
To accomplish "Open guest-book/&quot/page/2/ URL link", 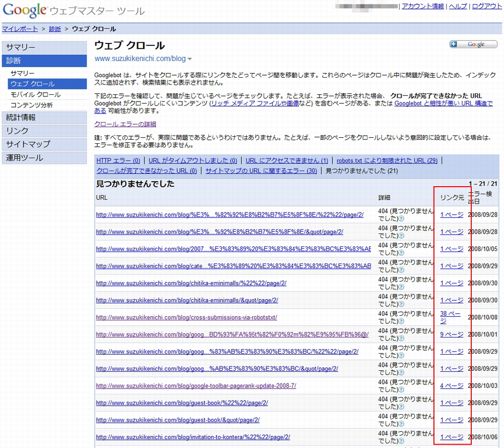I will [x=178, y=420].
